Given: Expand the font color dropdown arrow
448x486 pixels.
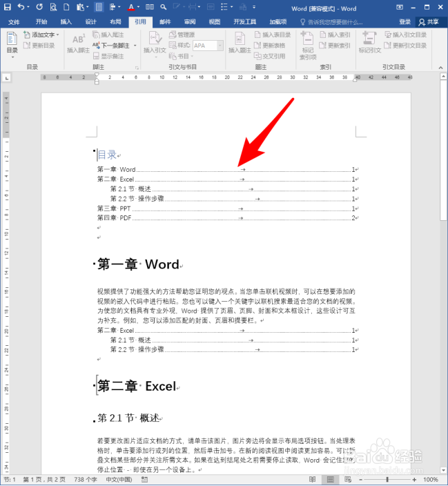Looking at the screenshot, I should click(138, 7).
